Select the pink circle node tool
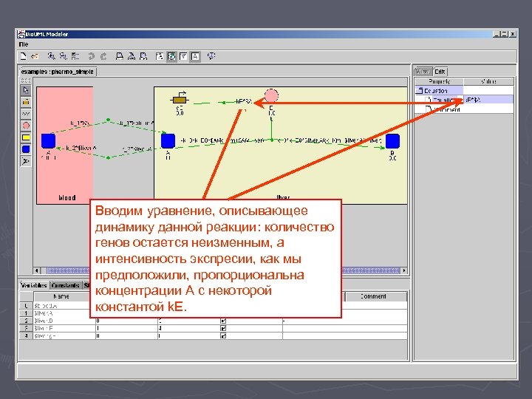Viewport: 532px width, 399px height. pos(26,126)
